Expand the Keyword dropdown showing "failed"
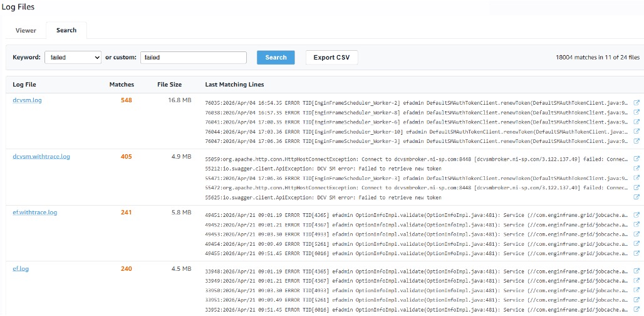 pyautogui.click(x=73, y=58)
